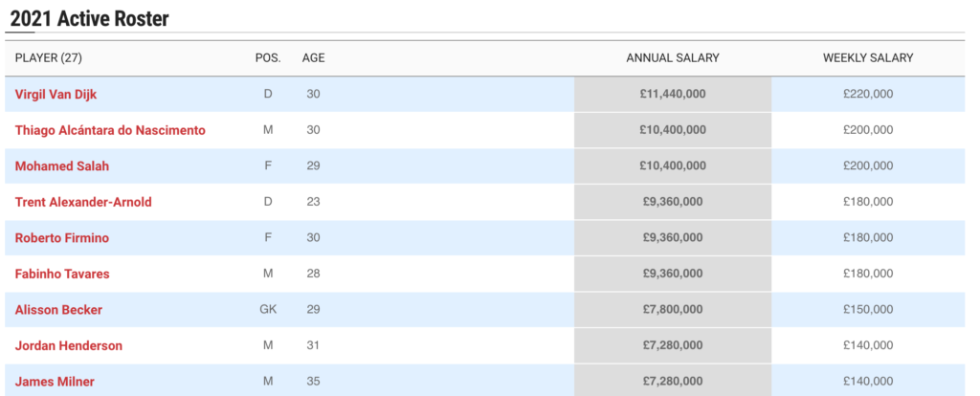Open Mohamed Salah's player page
Image resolution: width=980 pixels, height=396 pixels.
(62, 166)
